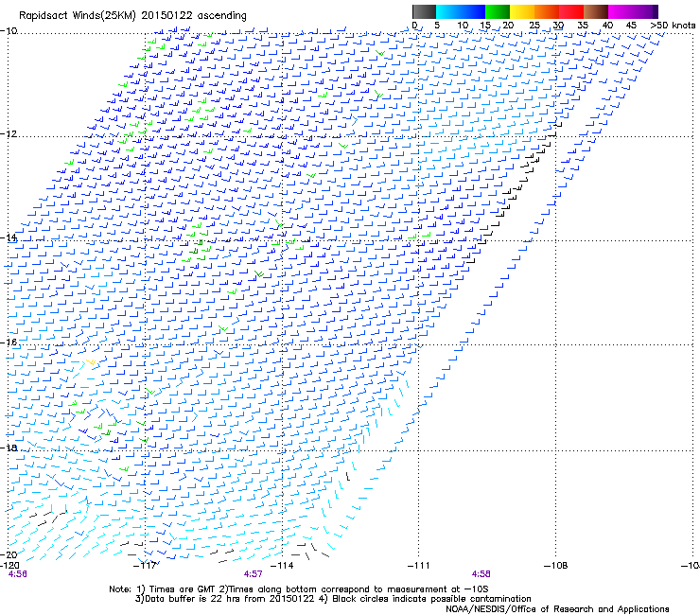Click the '-20' latitude axis label
This screenshot has height=615, width=700.
pyautogui.click(x=9, y=554)
